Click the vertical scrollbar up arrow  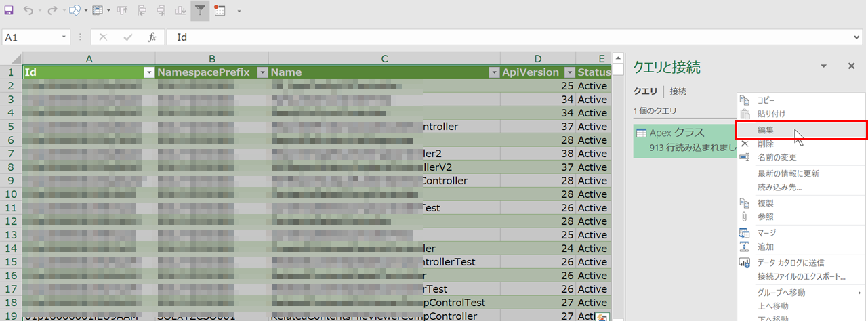618,58
